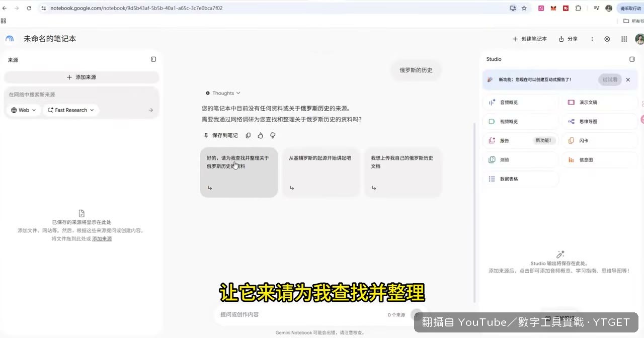Click the 试试看 button in the banner
The height and width of the screenshot is (338, 644).
[x=610, y=79]
